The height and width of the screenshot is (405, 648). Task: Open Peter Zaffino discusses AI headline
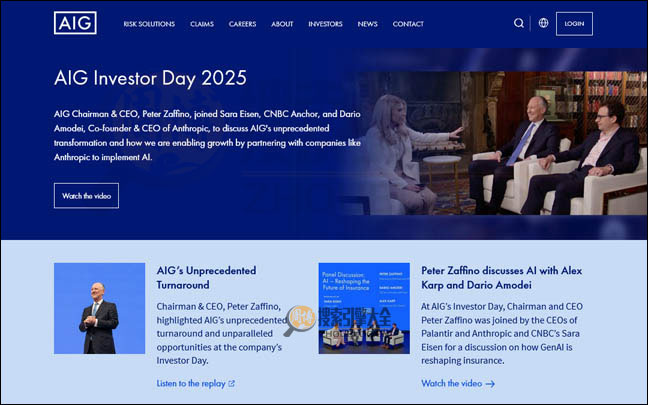tap(501, 278)
